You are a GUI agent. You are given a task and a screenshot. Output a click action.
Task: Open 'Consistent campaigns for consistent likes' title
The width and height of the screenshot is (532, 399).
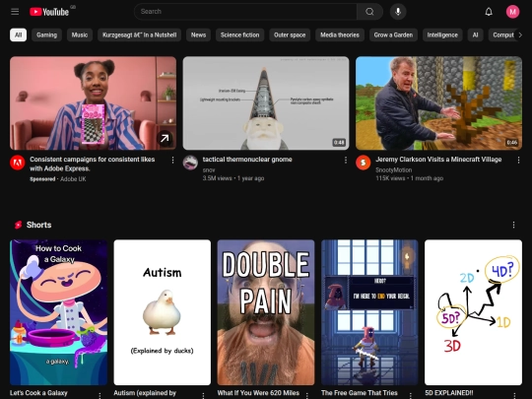93,164
